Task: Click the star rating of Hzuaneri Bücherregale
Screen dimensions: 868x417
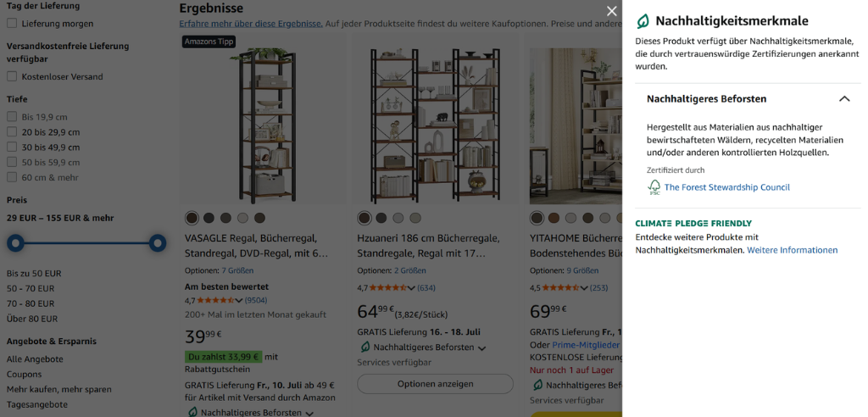Action: tap(388, 287)
